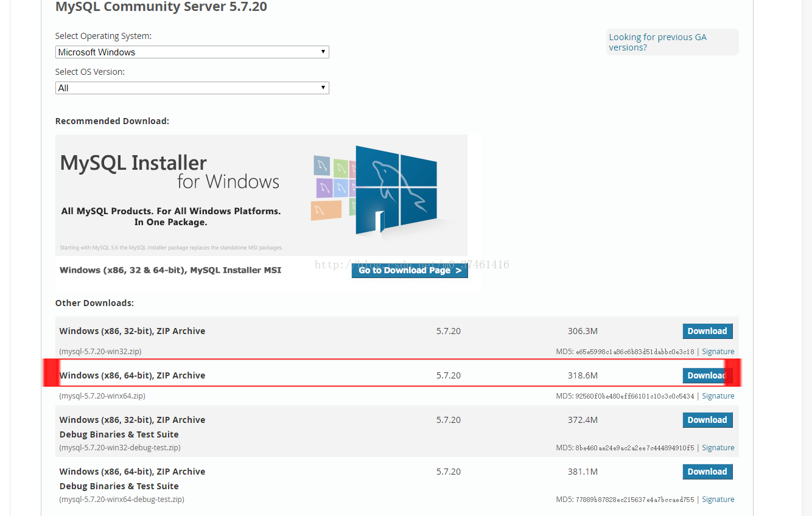Click the mysql-5.7.20-winx64.zip file name
The height and width of the screenshot is (516, 812).
pyautogui.click(x=100, y=396)
